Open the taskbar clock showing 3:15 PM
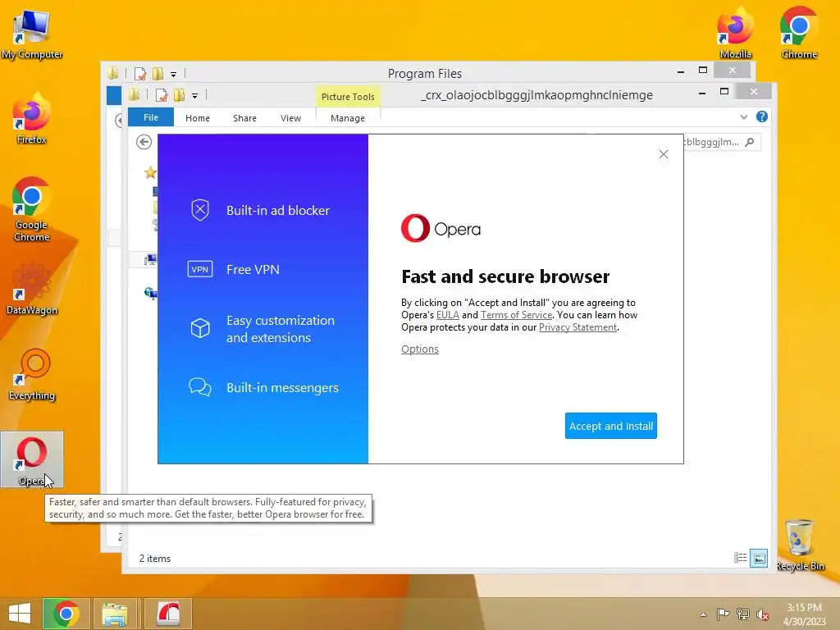The width and height of the screenshot is (840, 630). (x=804, y=614)
